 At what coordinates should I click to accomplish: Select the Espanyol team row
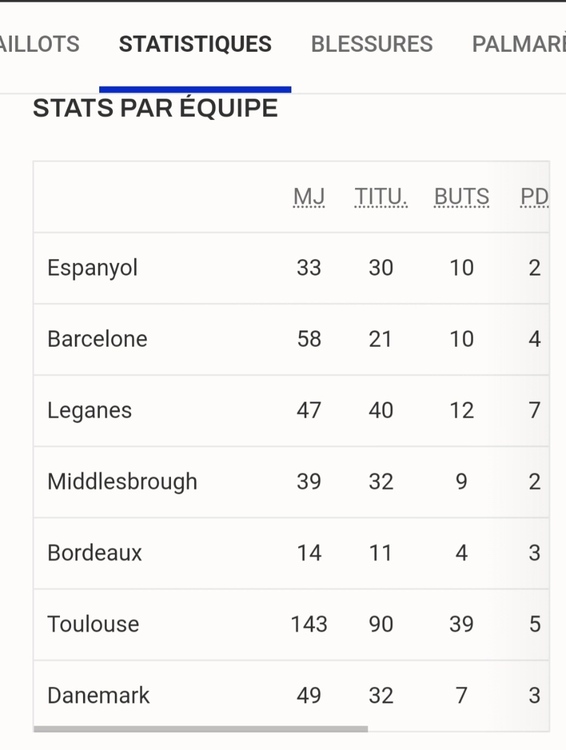coord(291,268)
